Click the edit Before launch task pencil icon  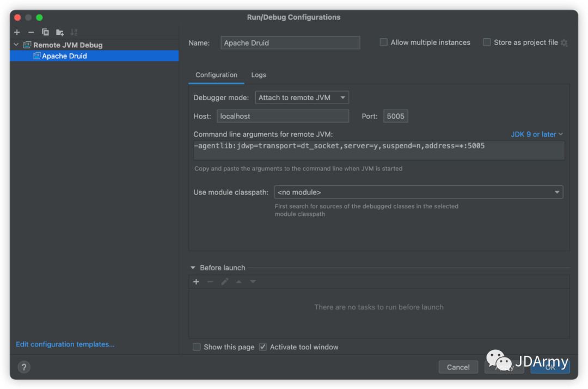[225, 282]
